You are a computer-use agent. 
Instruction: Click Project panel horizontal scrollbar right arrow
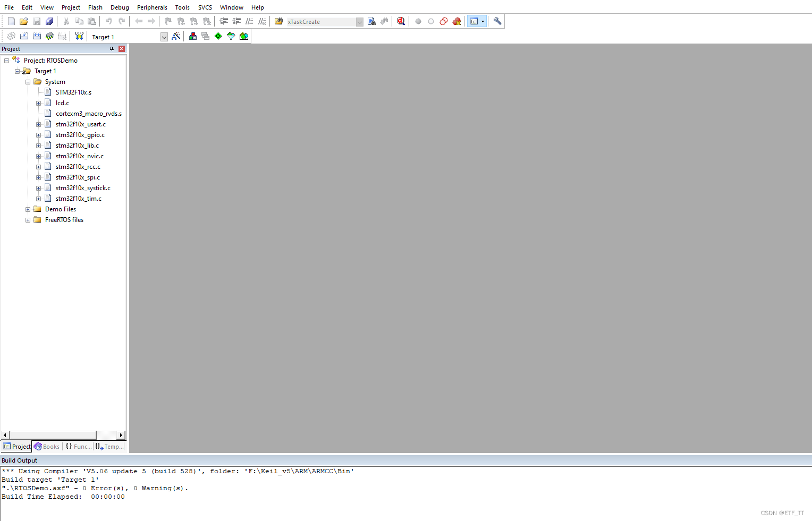[x=121, y=435]
